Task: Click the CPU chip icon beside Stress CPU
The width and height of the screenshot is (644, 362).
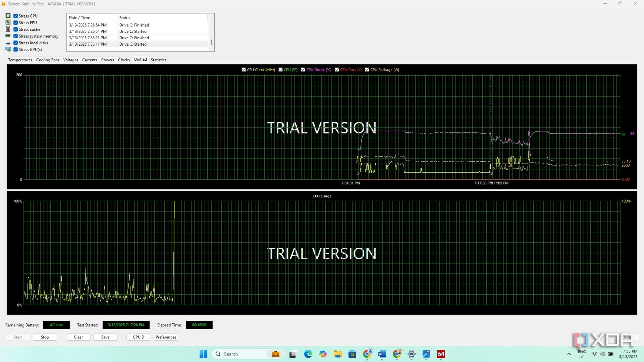Action: click(8, 16)
